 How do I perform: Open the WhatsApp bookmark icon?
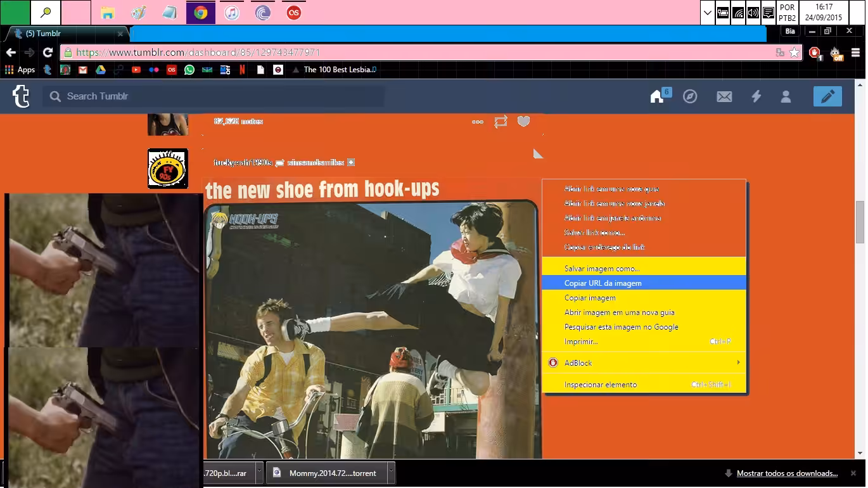click(x=189, y=70)
